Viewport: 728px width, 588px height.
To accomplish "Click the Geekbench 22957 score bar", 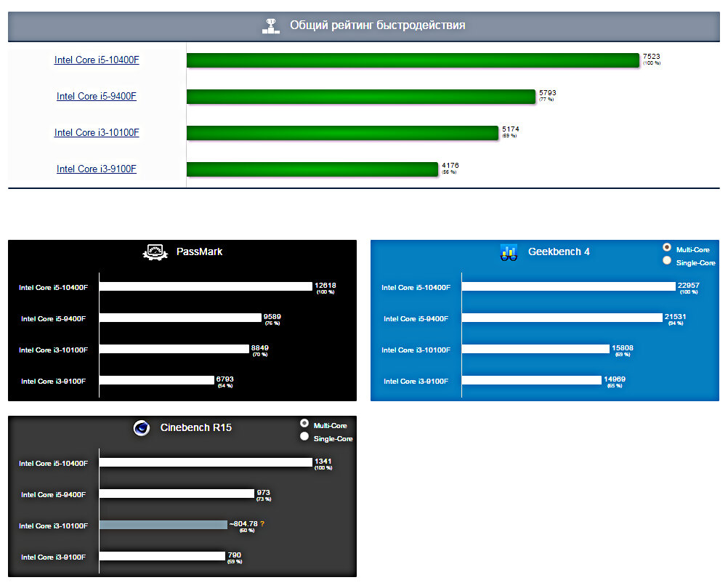I will [569, 286].
